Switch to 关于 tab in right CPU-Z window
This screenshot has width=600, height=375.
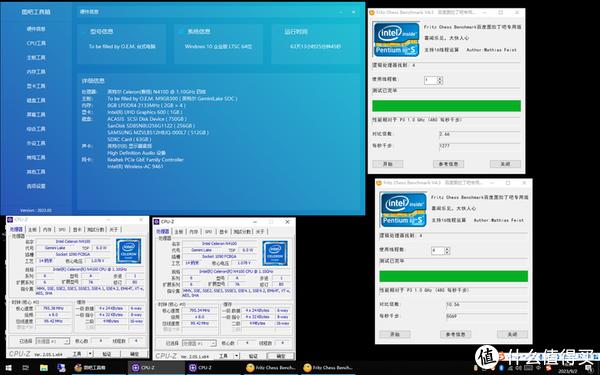click(x=260, y=232)
